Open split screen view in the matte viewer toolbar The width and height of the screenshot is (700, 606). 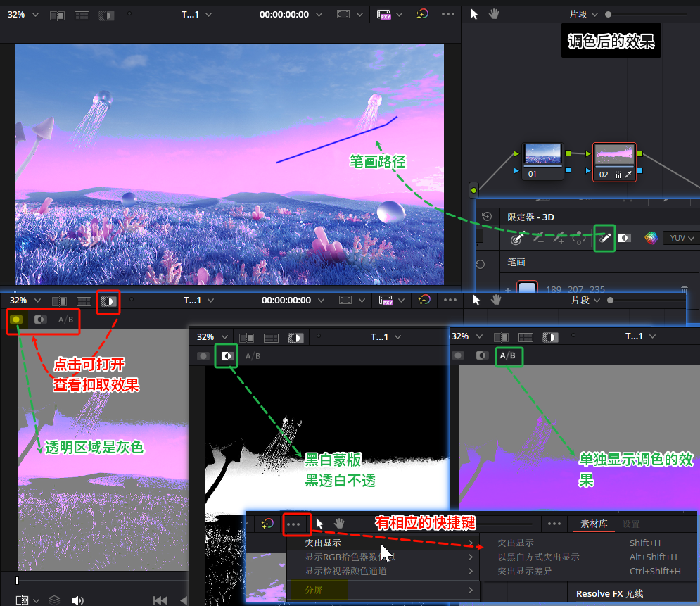[x=271, y=338]
